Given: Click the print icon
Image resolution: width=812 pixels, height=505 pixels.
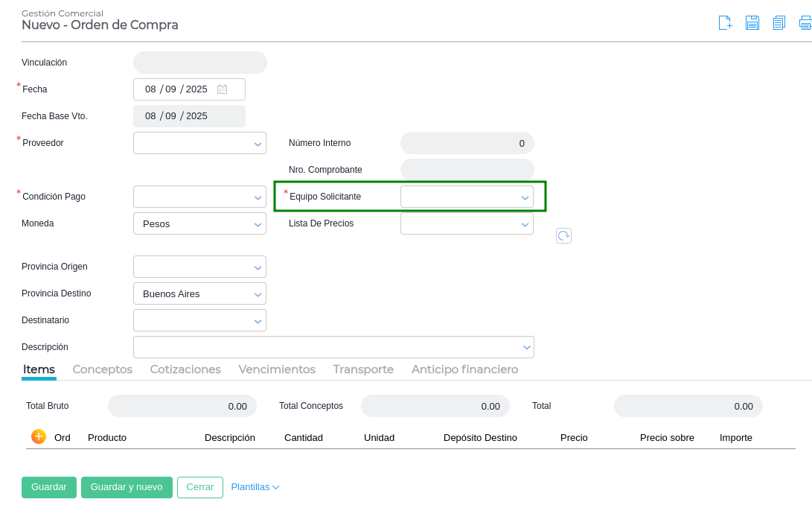Looking at the screenshot, I should point(805,23).
